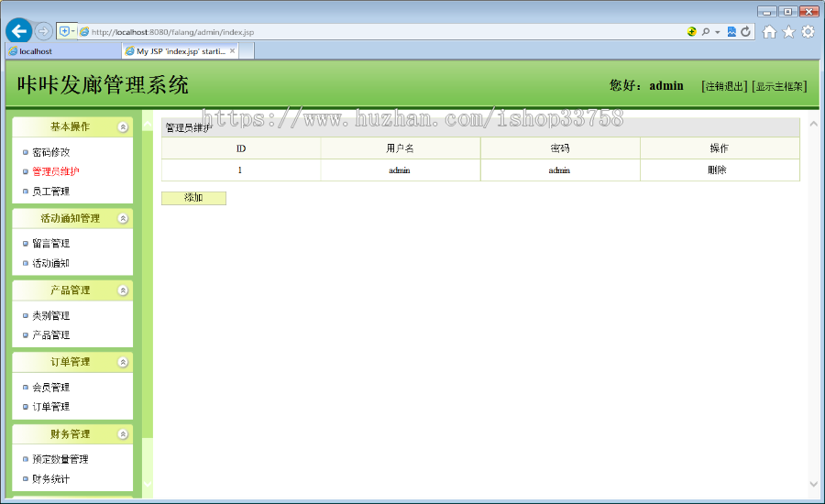
Task: Click 显示主框架 link
Action: 779,86
